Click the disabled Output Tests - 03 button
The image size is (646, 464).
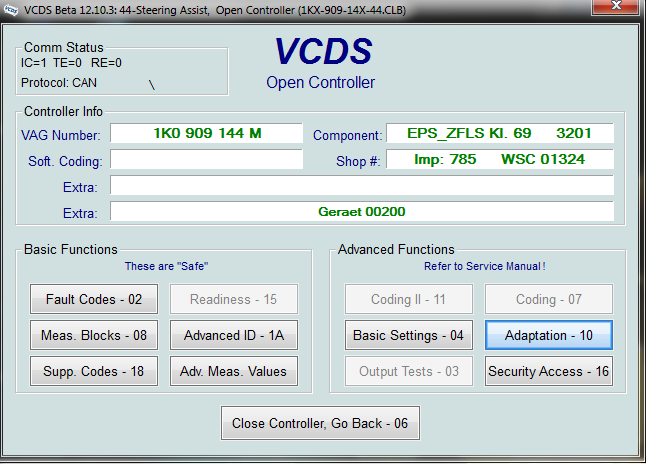(408, 371)
